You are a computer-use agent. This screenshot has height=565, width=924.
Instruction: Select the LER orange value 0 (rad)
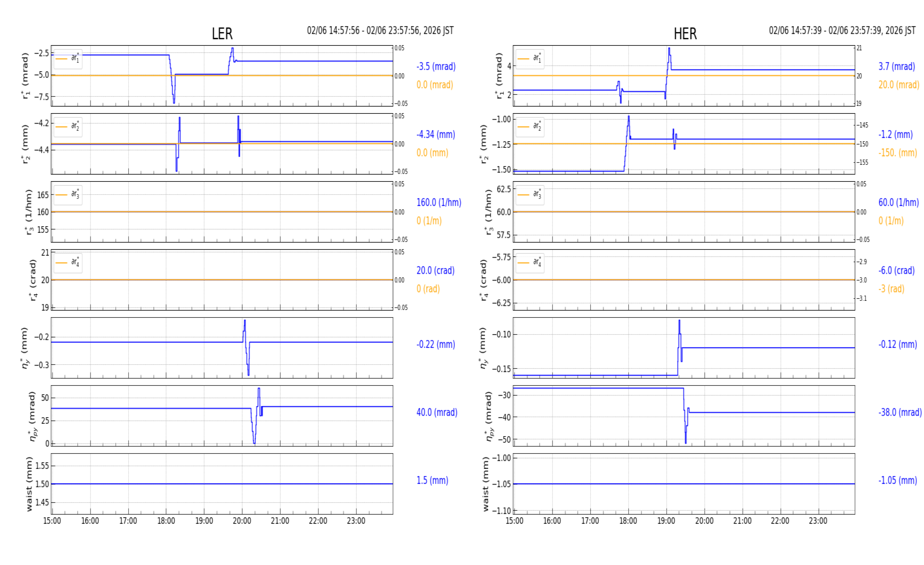(x=428, y=289)
